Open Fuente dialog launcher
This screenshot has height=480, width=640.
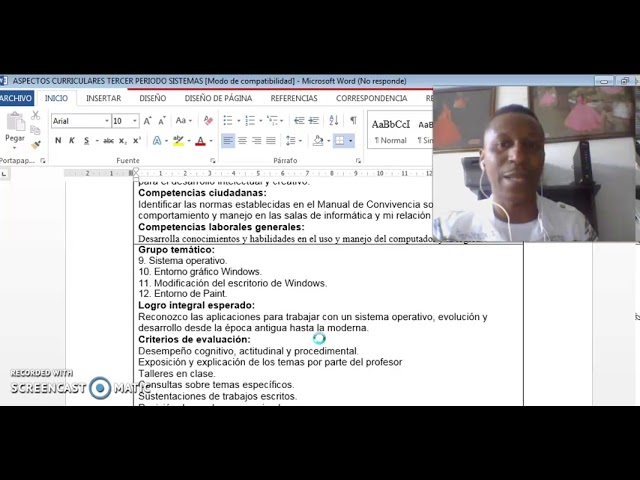click(213, 161)
